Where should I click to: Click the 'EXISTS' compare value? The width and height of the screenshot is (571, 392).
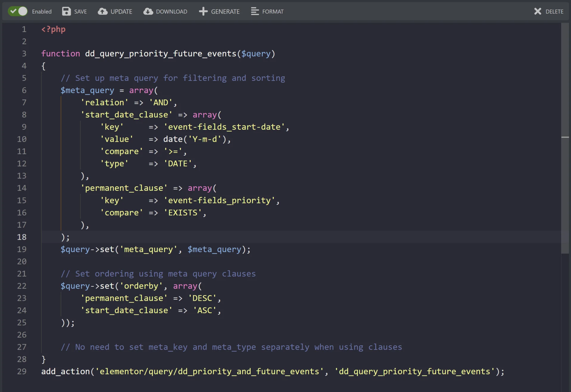[183, 212]
